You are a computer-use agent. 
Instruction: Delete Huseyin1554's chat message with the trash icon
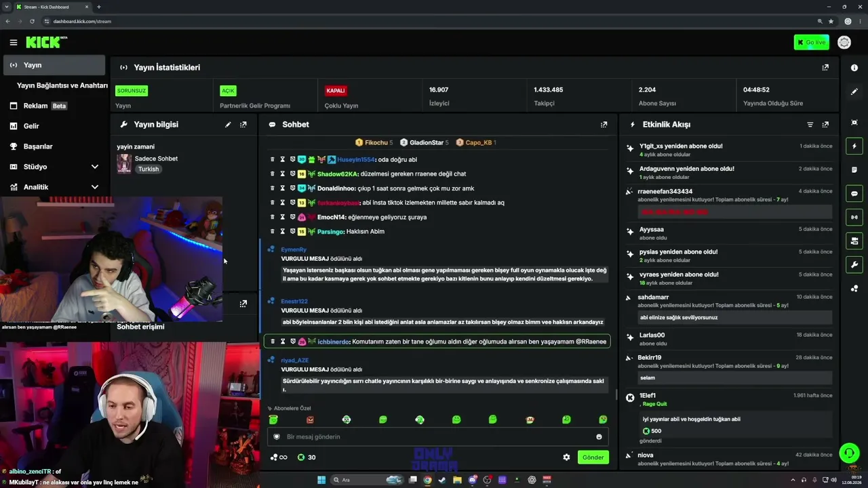pos(273,160)
